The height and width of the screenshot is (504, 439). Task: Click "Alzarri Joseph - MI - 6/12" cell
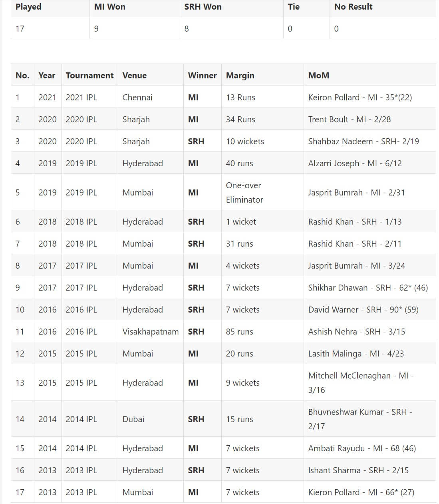click(x=369, y=163)
